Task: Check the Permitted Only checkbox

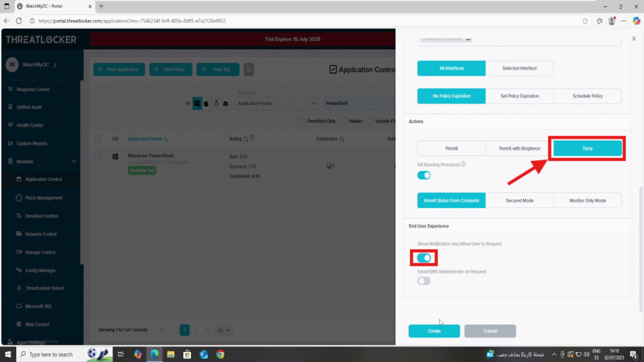Action: (x=303, y=121)
